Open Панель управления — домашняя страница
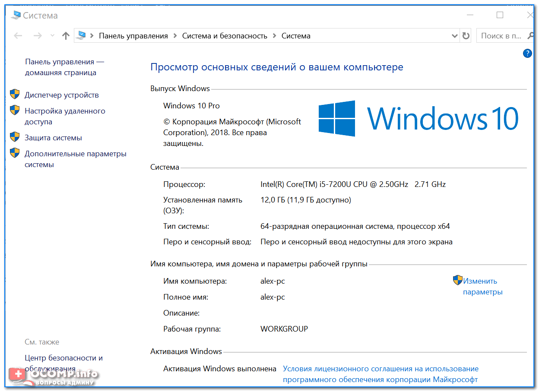Viewport: 539px width, 392px height. coord(65,67)
